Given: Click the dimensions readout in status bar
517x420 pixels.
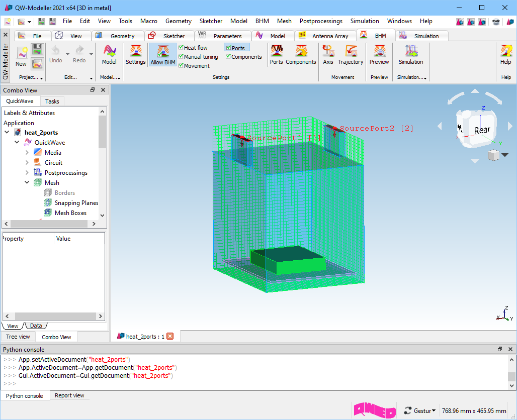Looking at the screenshot, I should pos(474,411).
